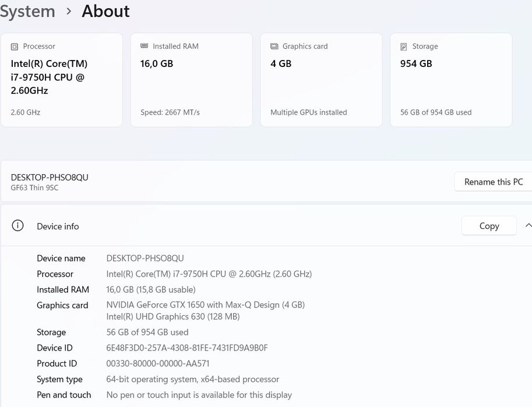Open the Installed RAM summary card
The image size is (532, 407).
pyautogui.click(x=191, y=80)
